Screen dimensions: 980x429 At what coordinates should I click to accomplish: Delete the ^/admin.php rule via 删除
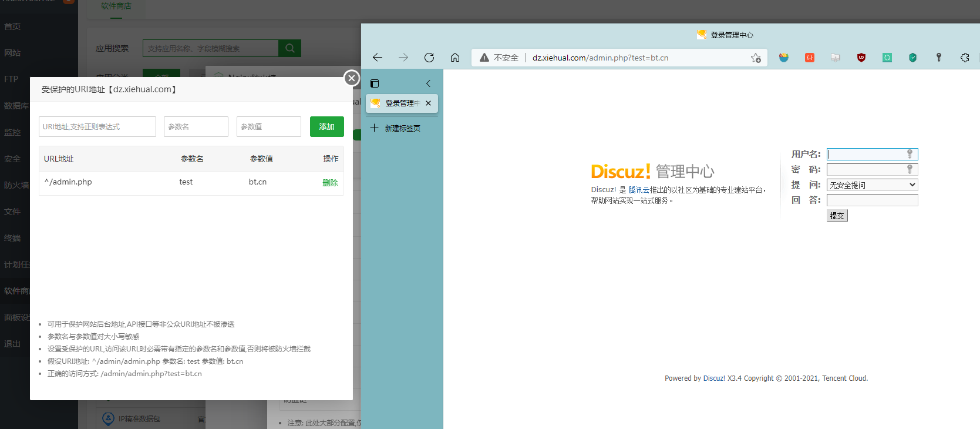coord(330,182)
